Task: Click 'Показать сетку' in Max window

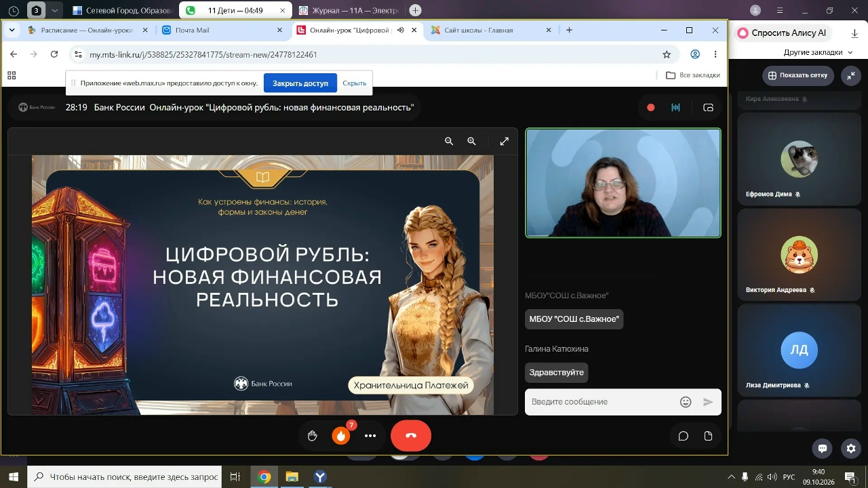Action: pos(798,75)
